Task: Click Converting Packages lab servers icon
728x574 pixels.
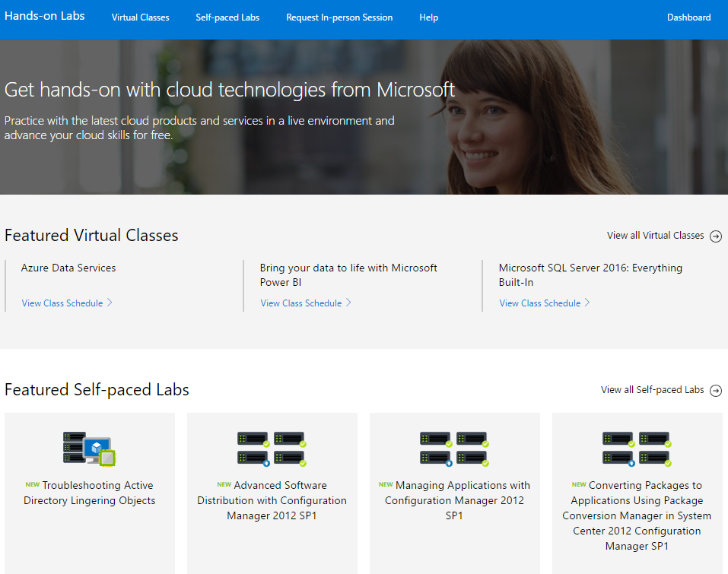Action: pos(637,449)
